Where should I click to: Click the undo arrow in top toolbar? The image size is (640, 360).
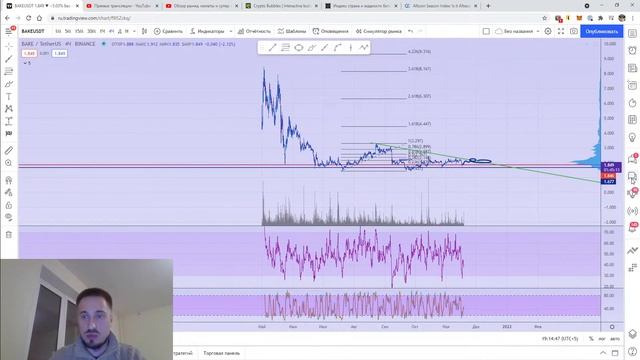click(x=410, y=31)
